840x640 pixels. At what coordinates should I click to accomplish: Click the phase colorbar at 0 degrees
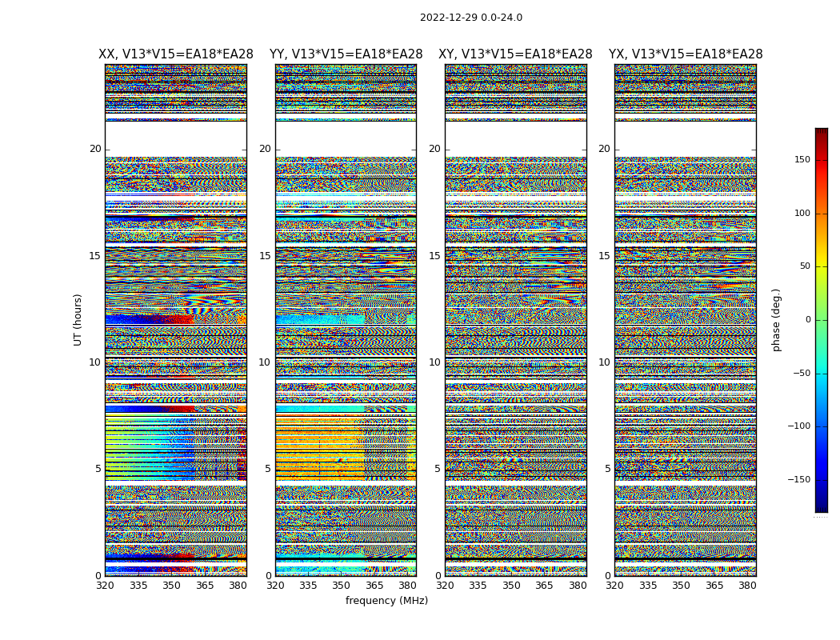[822, 320]
